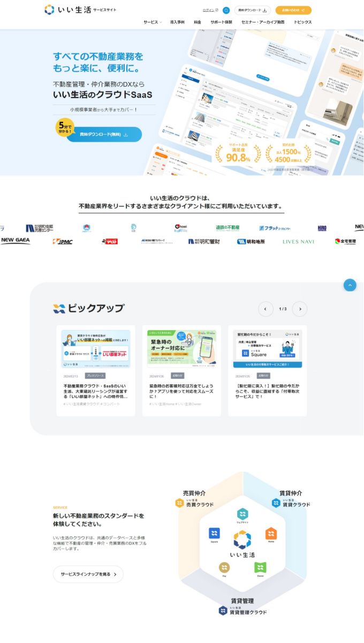Expand the サービス menu dropdown
The height and width of the screenshot is (643, 364).
152,23
